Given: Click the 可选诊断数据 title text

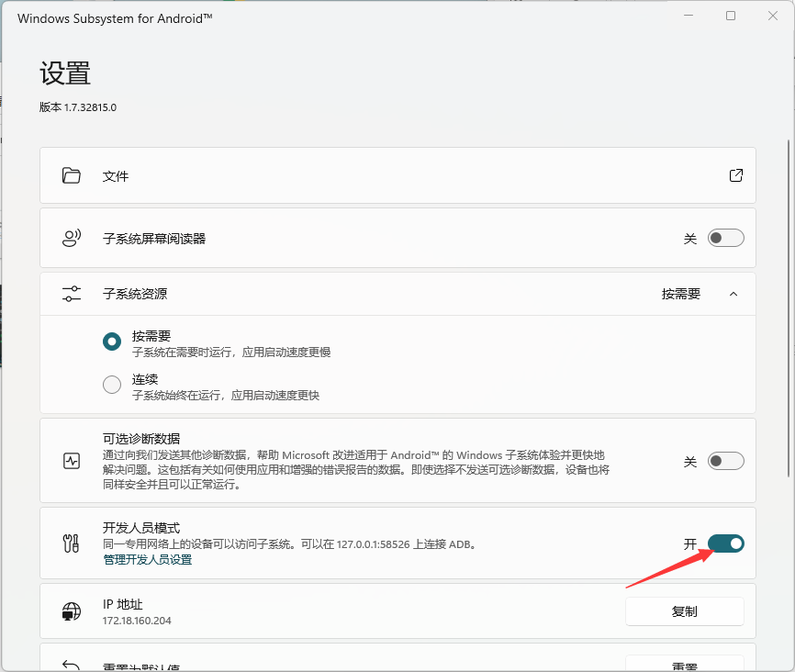Looking at the screenshot, I should (x=141, y=439).
